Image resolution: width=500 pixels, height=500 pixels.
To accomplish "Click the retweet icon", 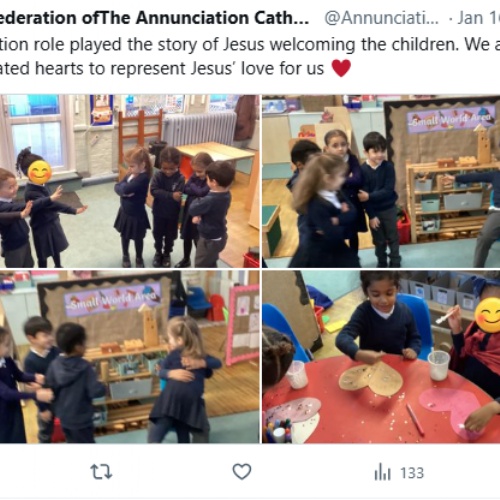I will (101, 472).
